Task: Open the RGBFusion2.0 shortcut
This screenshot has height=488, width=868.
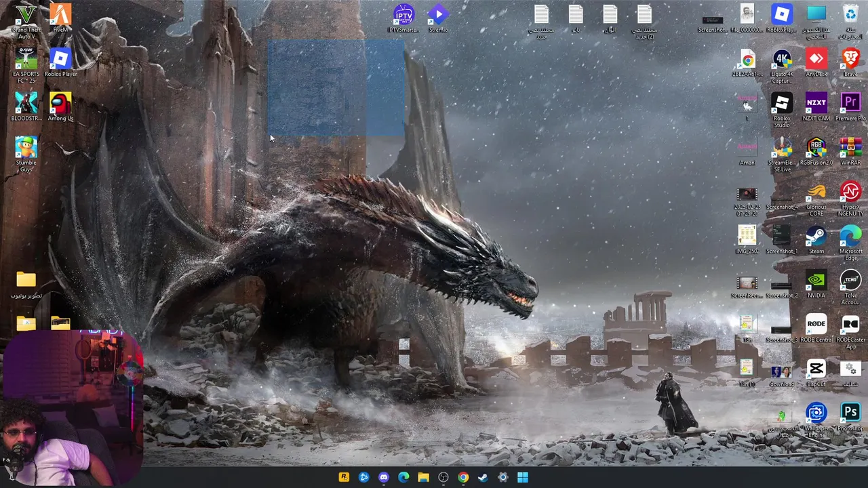Action: click(816, 150)
